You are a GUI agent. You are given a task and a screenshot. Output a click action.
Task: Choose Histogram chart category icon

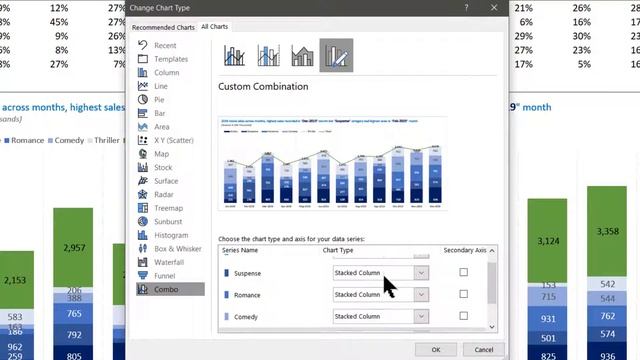click(142, 235)
